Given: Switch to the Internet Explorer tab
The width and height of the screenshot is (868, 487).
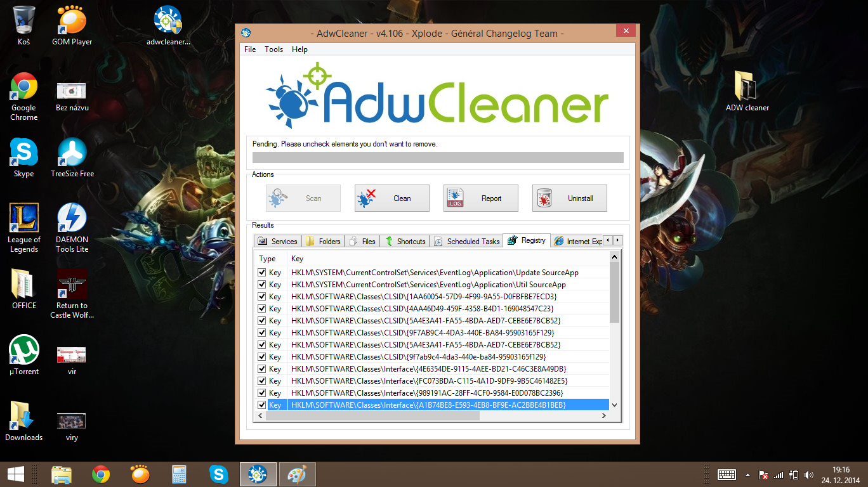Looking at the screenshot, I should [x=577, y=242].
